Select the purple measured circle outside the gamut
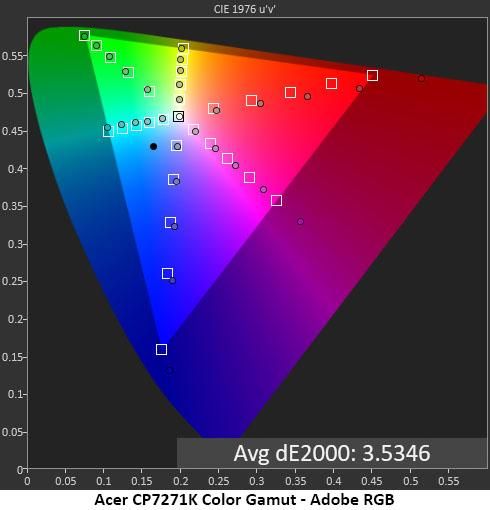 (300, 221)
